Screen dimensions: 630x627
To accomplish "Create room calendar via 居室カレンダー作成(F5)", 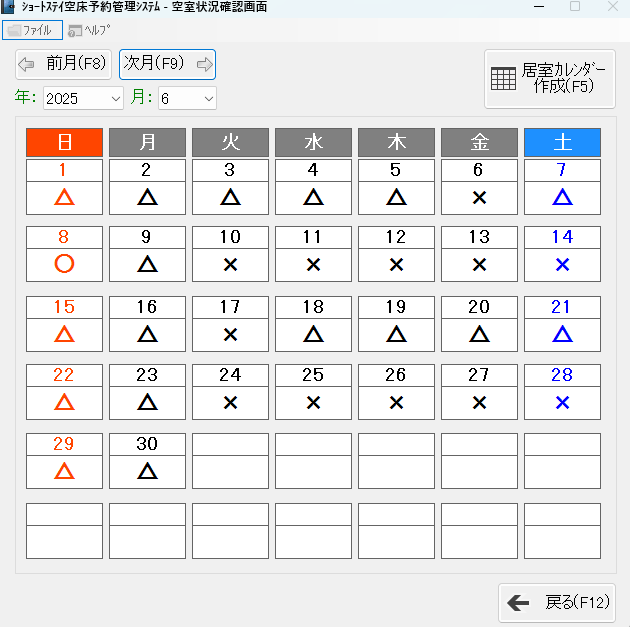I will click(550, 79).
